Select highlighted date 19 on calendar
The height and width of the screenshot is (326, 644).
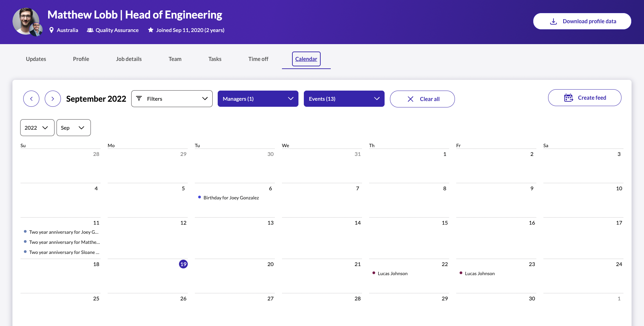(x=183, y=264)
